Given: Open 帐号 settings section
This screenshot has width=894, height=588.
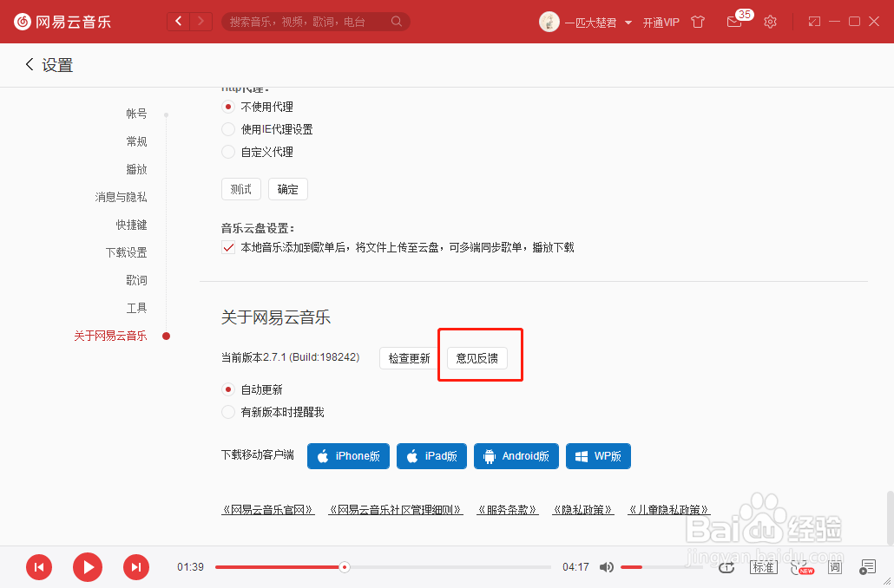Looking at the screenshot, I should click(137, 114).
